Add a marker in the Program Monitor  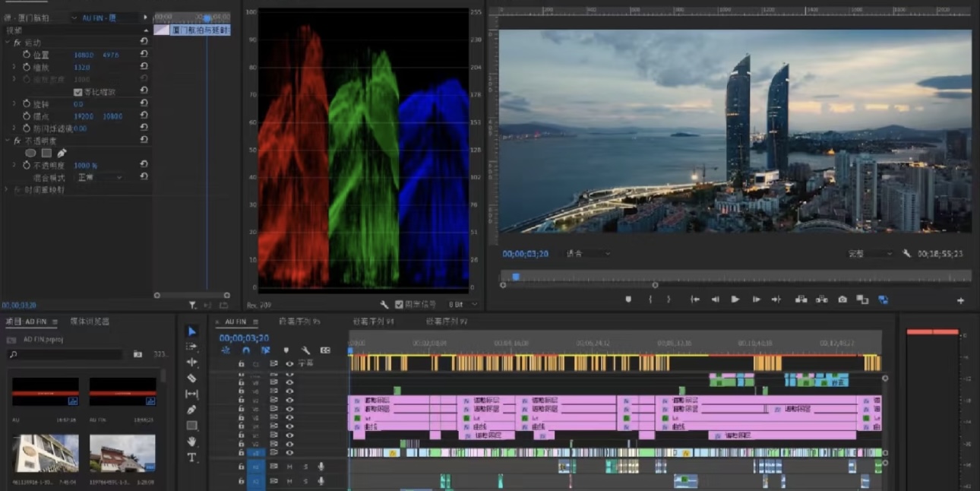pos(628,299)
